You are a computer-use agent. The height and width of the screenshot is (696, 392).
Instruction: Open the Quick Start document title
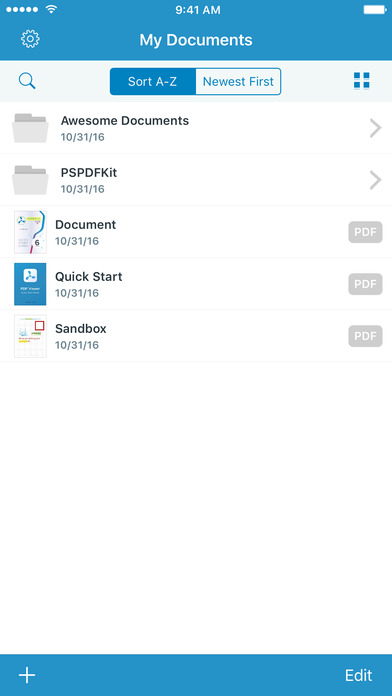click(x=89, y=277)
